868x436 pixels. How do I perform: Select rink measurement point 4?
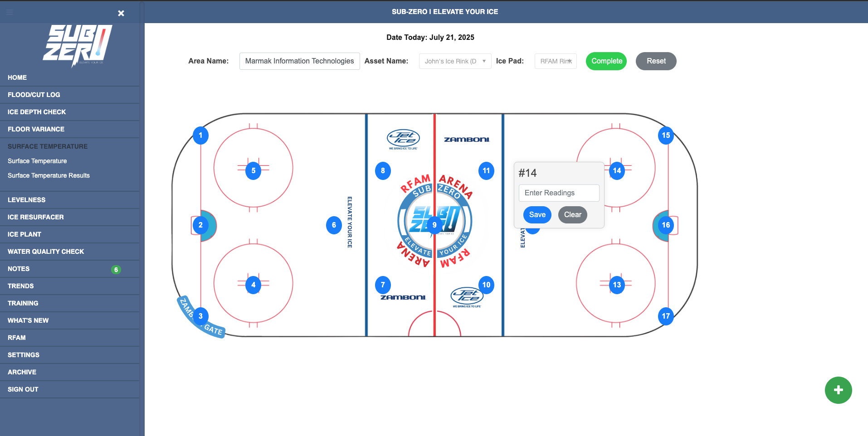pyautogui.click(x=253, y=285)
